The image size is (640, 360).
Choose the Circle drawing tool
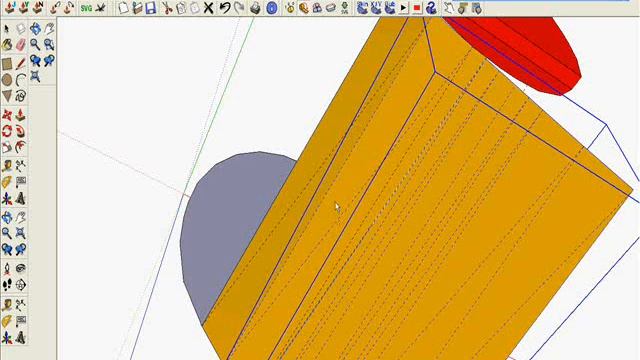[x=7, y=80]
